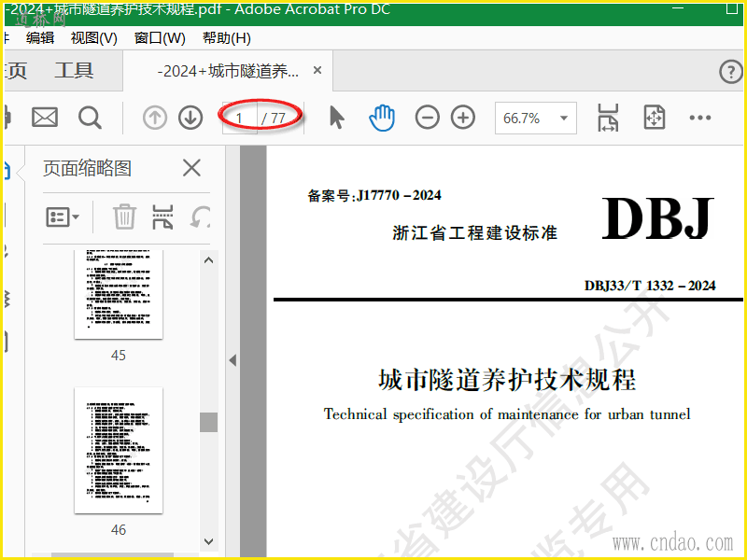The width and height of the screenshot is (747, 560).
Task: Select the page 45 thumbnail
Action: coord(119,294)
